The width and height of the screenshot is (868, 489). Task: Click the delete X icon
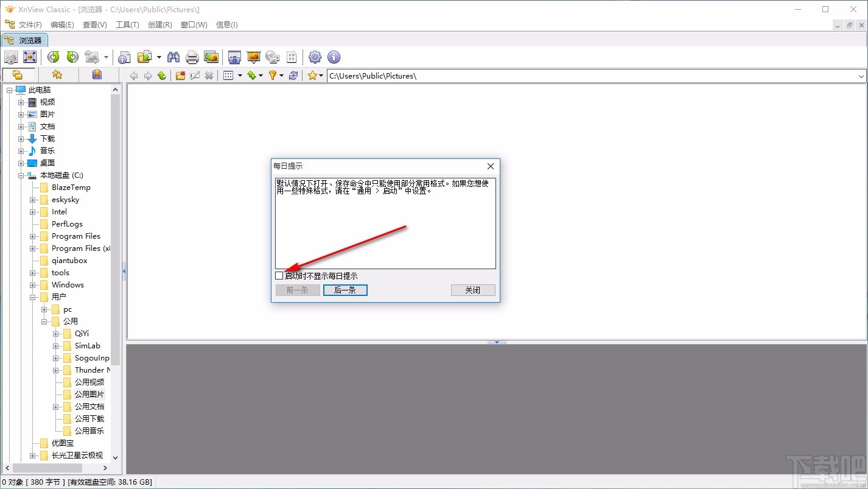point(209,76)
